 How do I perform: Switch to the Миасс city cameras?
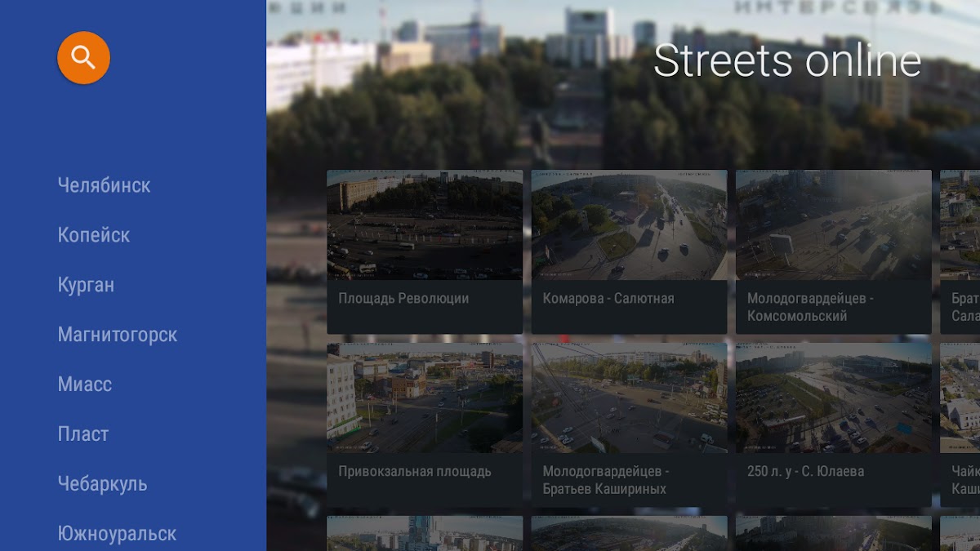[85, 384]
